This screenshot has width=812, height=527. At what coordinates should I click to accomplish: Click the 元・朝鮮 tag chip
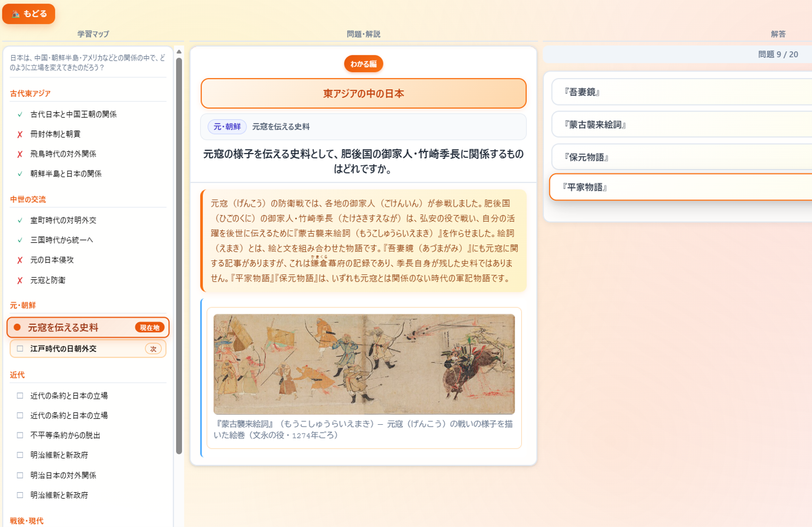click(227, 126)
